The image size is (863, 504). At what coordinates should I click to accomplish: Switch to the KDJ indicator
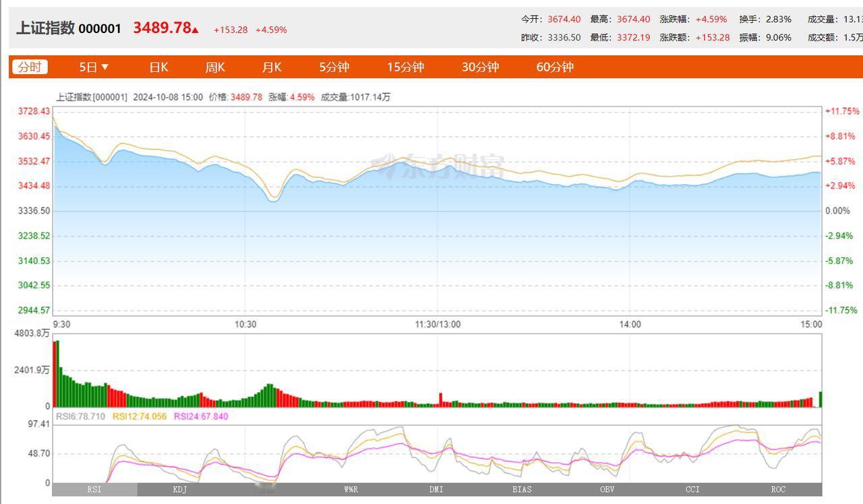(180, 490)
